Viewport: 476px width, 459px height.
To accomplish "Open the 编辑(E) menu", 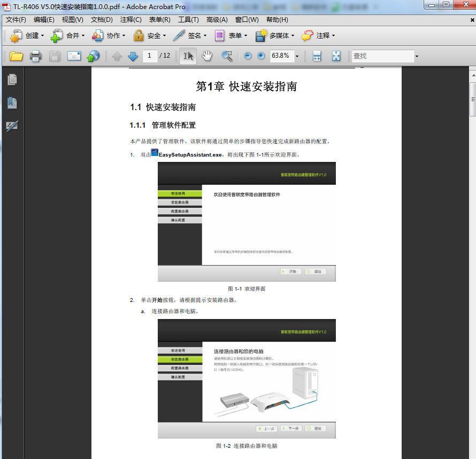I will (44, 20).
